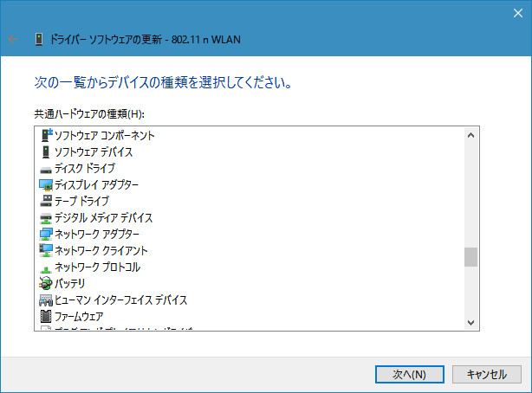Select the ディスプレイ アダプター monitor icon

(x=46, y=184)
